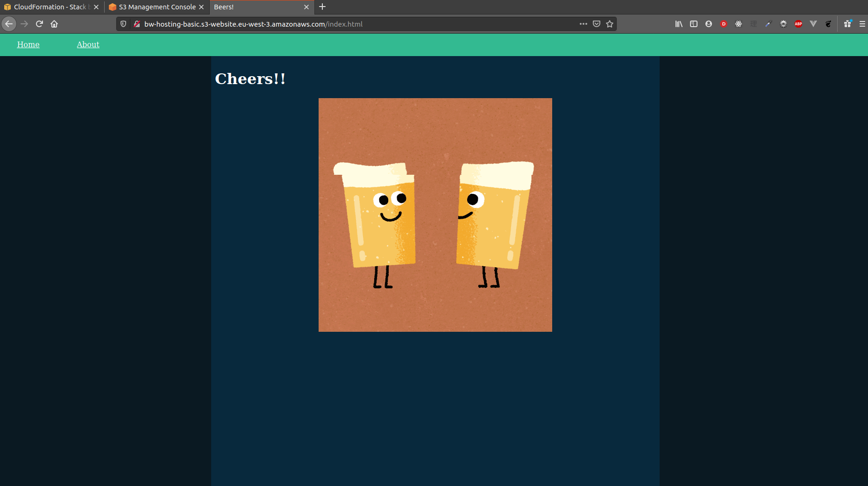868x486 pixels.
Task: Open Adblock Plus extension
Action: click(798, 24)
